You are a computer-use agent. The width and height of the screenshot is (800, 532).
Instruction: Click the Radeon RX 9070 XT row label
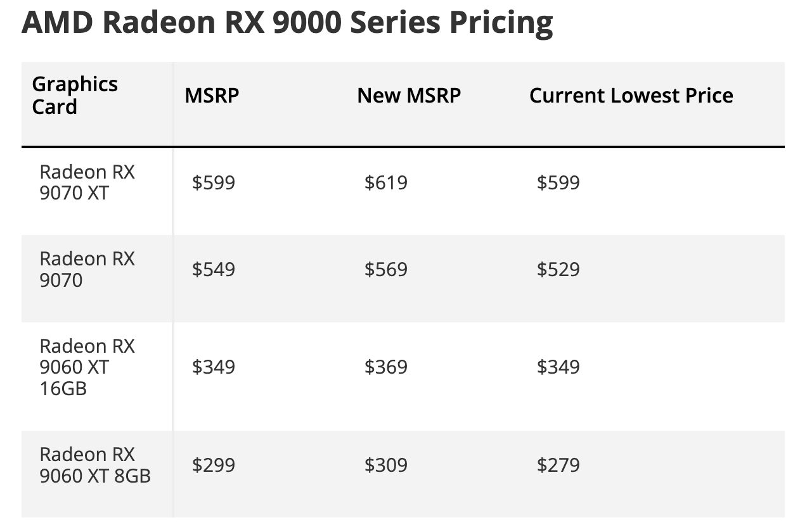coord(87,182)
